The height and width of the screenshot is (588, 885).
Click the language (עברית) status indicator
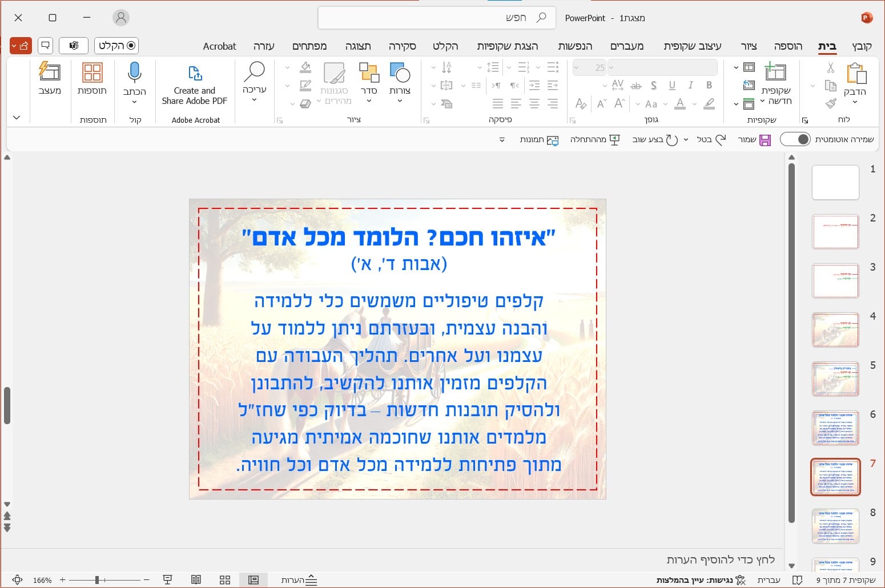pyautogui.click(x=769, y=580)
